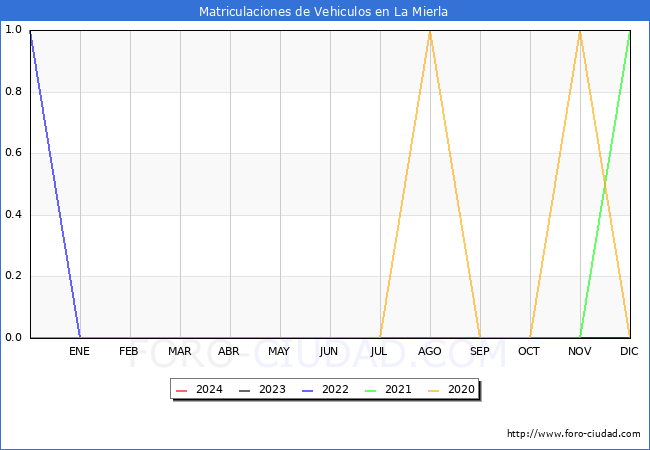The width and height of the screenshot is (650, 450).
Task: Click the ENE label on the x-axis
Action: click(80, 351)
